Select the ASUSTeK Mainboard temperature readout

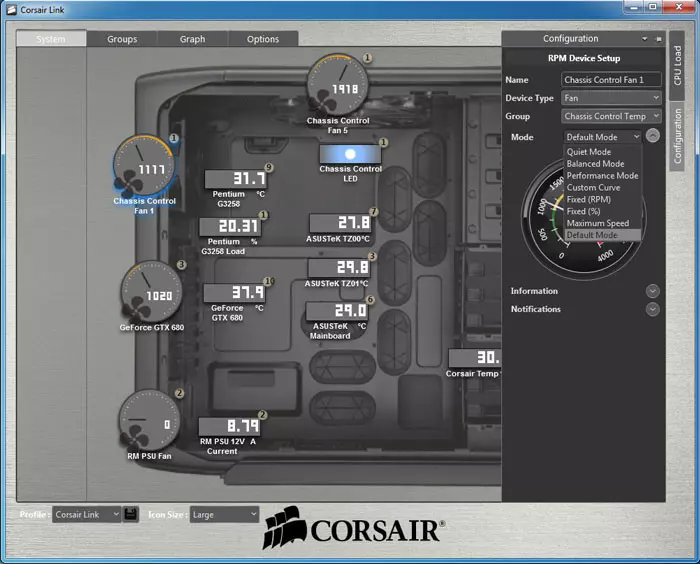pyautogui.click(x=338, y=310)
